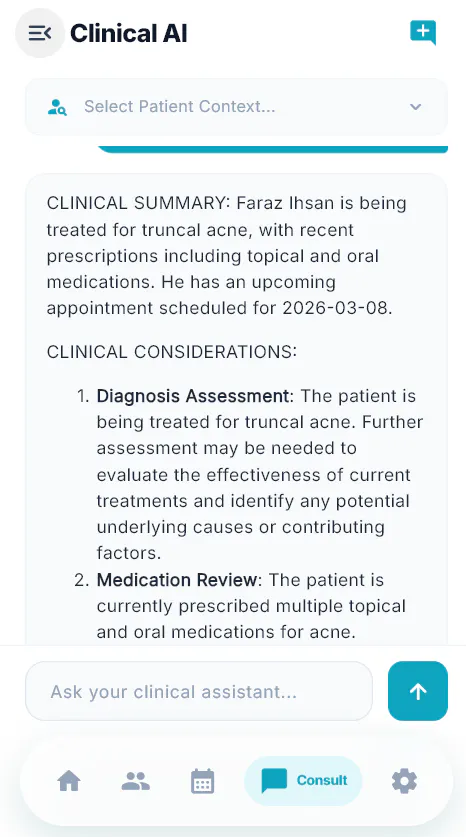Viewport: 466px width, 837px height.
Task: Click the appointment date 2026-03-08
Action: click(x=334, y=308)
